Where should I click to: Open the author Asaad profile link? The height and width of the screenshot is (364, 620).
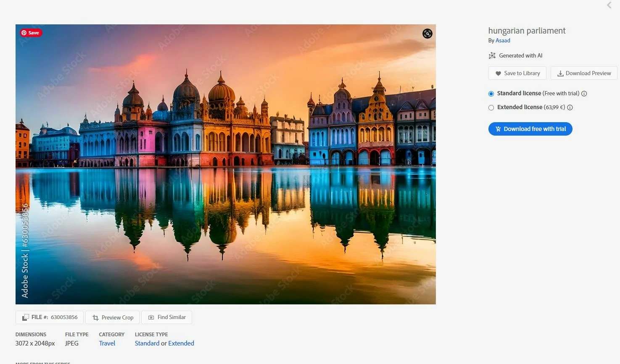coord(503,41)
